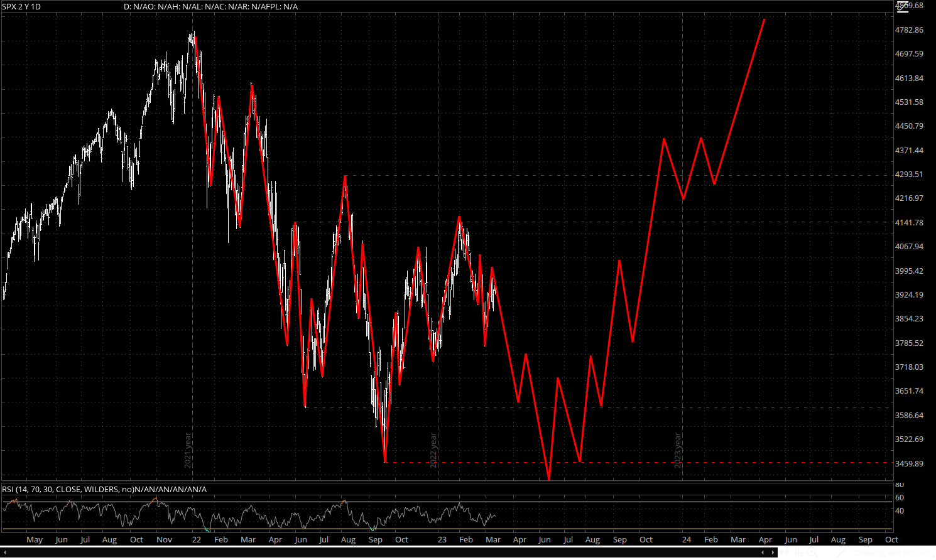Click the red projection peak near 4782.86
936x560 pixels.
pos(764,19)
